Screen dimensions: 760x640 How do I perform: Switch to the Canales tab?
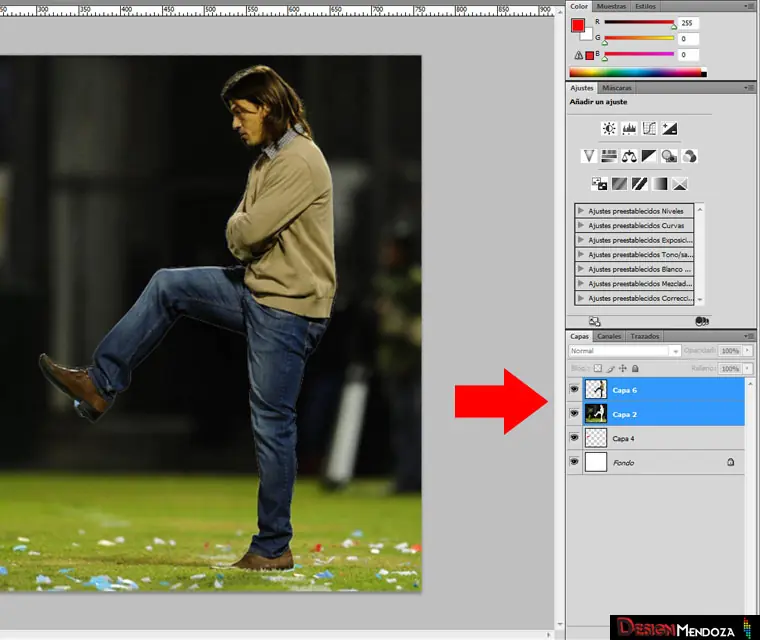pos(609,336)
